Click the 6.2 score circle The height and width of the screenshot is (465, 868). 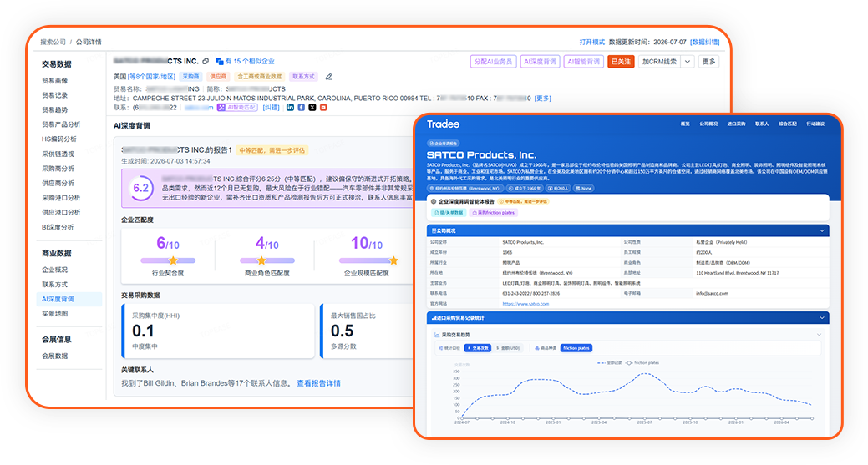click(x=141, y=188)
